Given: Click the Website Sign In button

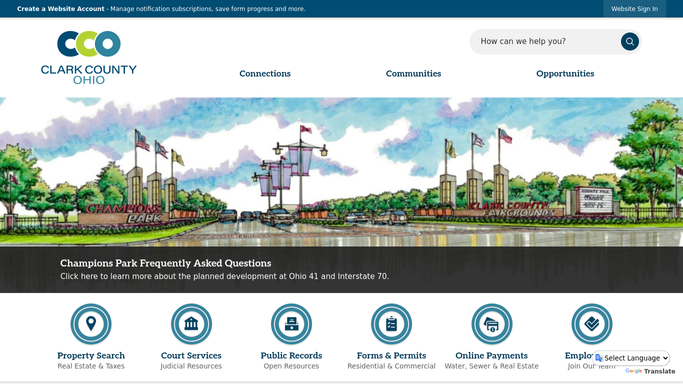Looking at the screenshot, I should pos(634,9).
